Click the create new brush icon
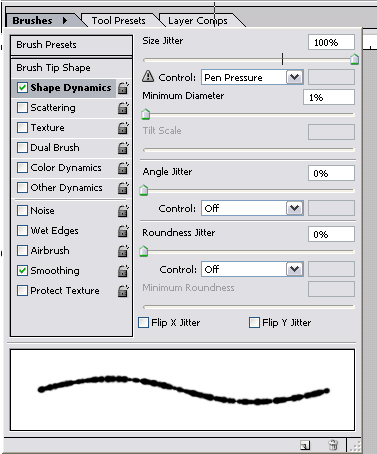Image resolution: width=377 pixels, height=454 pixels. [305, 445]
